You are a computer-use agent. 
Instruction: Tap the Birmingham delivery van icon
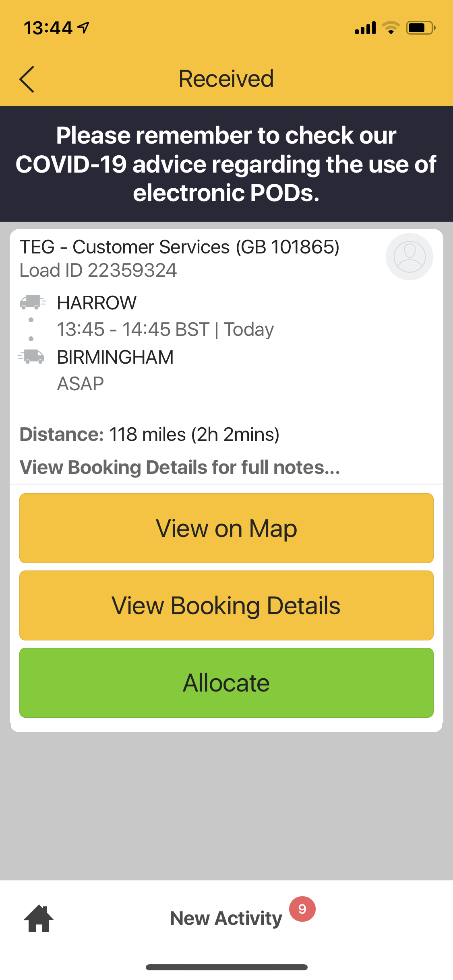(31, 356)
